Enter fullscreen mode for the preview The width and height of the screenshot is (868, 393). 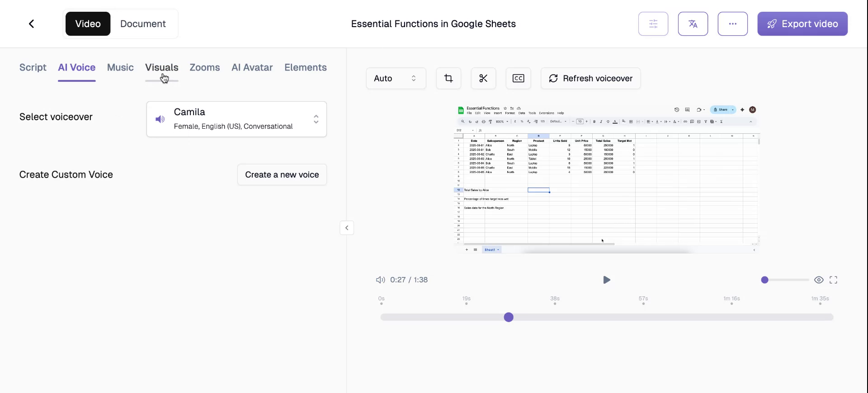tap(834, 280)
